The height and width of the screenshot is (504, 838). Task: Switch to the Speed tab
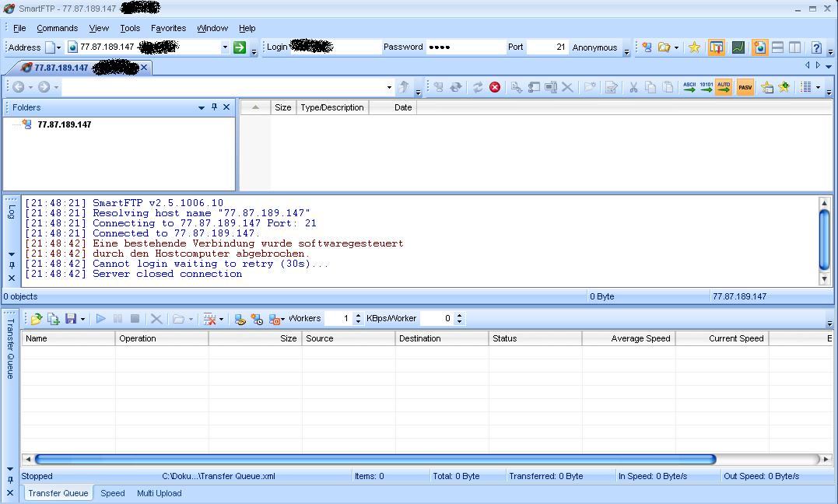pos(113,493)
